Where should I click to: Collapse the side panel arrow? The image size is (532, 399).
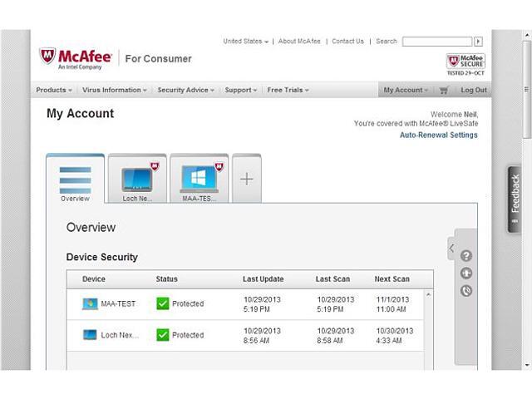click(451, 248)
